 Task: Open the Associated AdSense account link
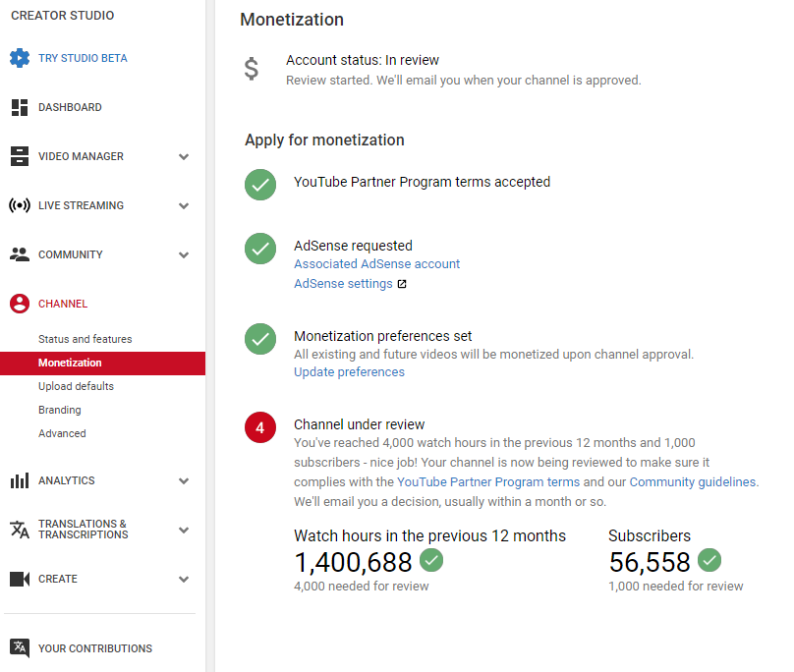pyautogui.click(x=376, y=264)
